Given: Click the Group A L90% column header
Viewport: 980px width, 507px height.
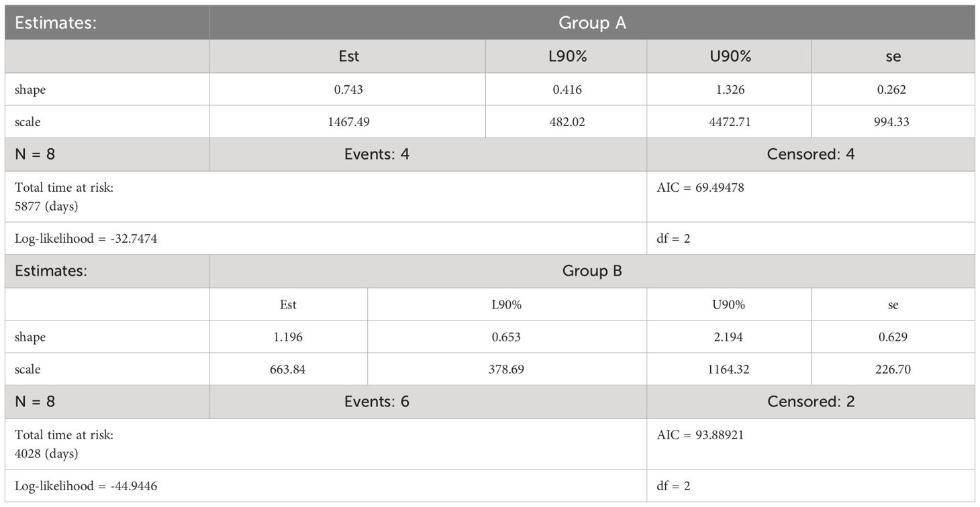Looking at the screenshot, I should click(x=567, y=56).
